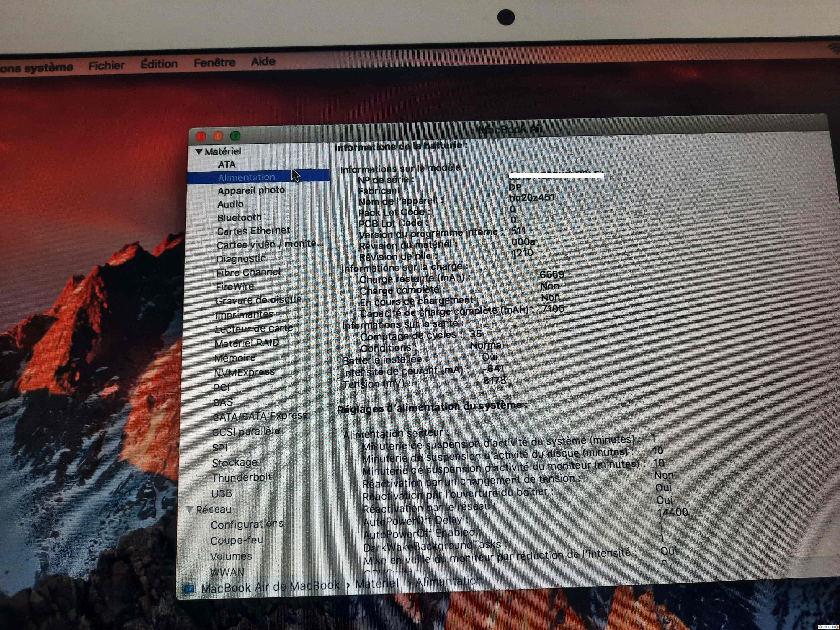Select Gravure de disque item

[258, 300]
